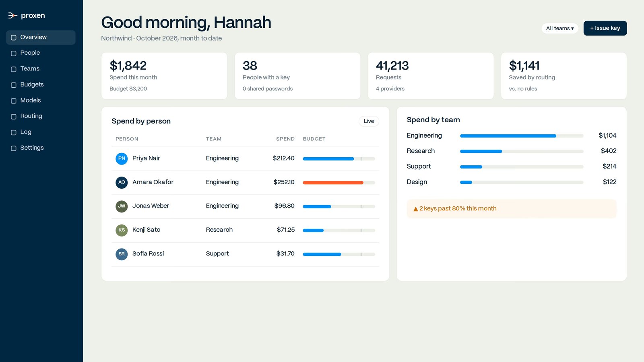
Task: Go to the People page label
Action: pos(30,53)
